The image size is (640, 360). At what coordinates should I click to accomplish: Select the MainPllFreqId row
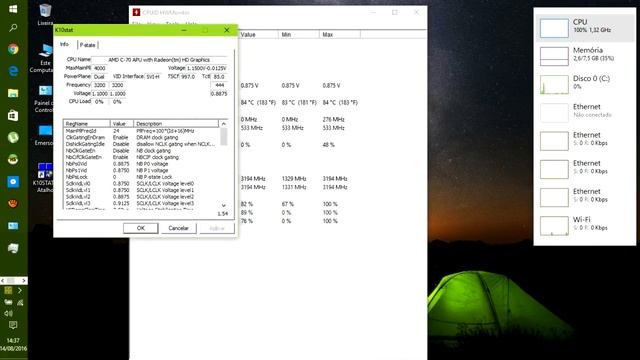[141, 131]
